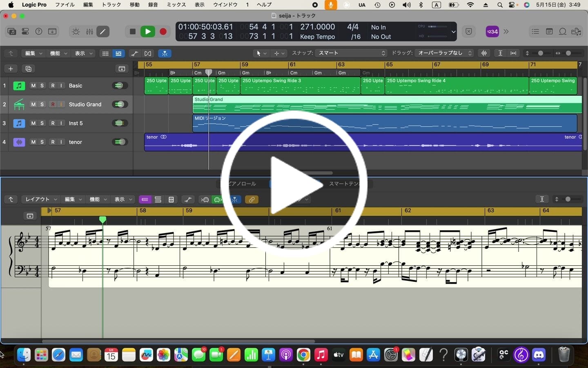Open the Library icon in the control bar
Image resolution: width=588 pixels, height=368 pixels.
click(x=12, y=31)
